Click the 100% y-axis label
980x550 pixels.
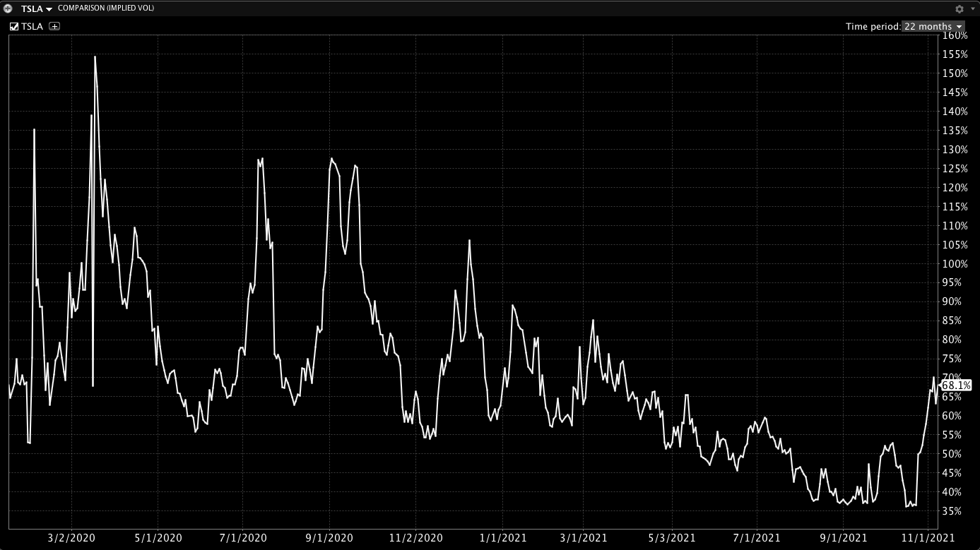coord(955,264)
